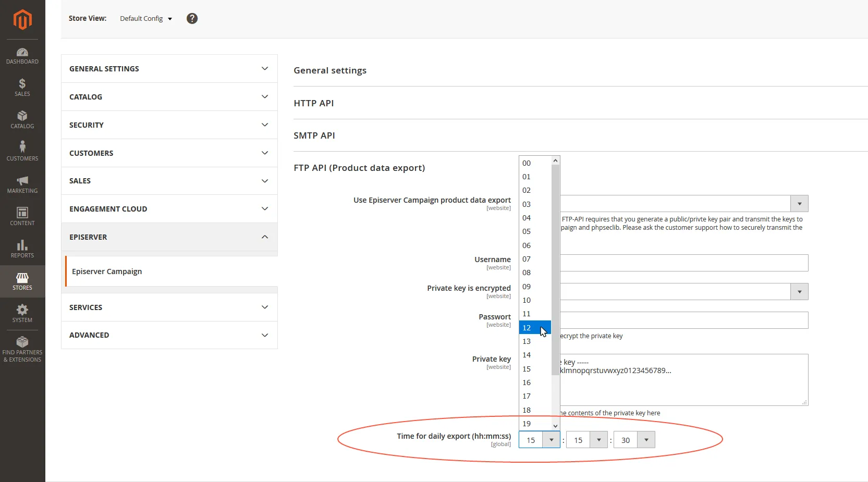
Task: Expand the Advanced config section
Action: click(169, 335)
